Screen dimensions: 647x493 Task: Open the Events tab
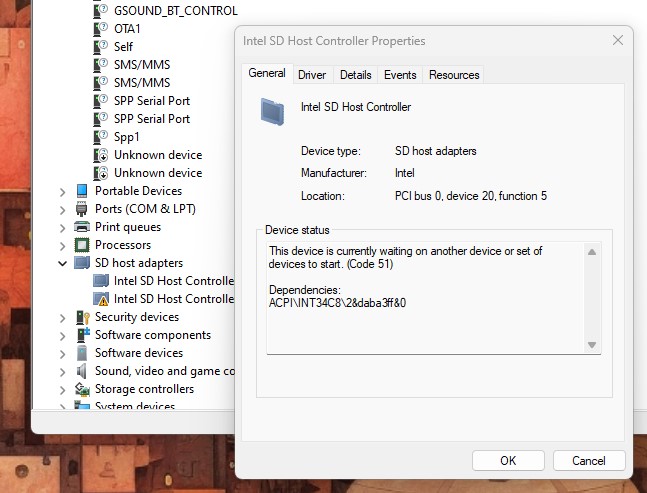point(400,75)
